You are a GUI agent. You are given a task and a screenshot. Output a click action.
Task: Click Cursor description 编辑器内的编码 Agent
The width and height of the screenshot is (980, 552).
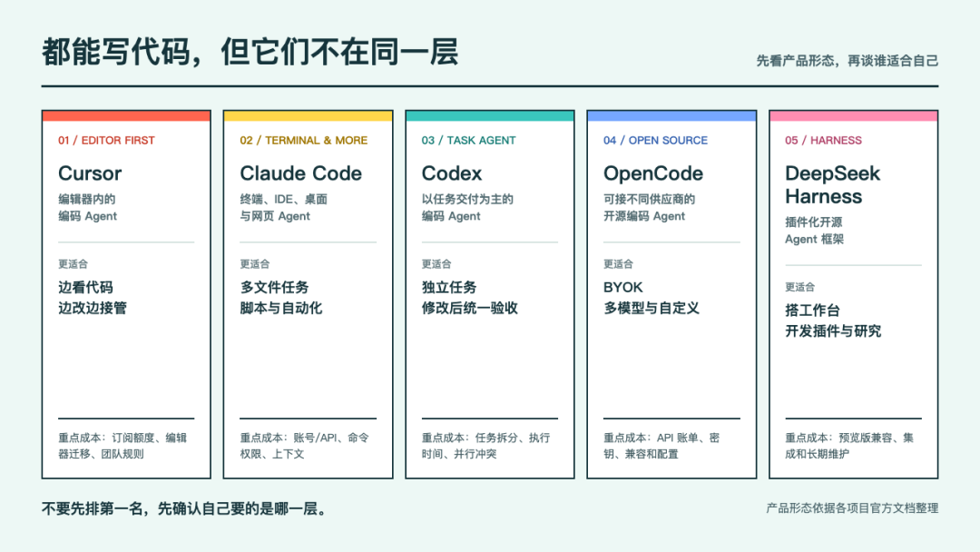click(87, 208)
